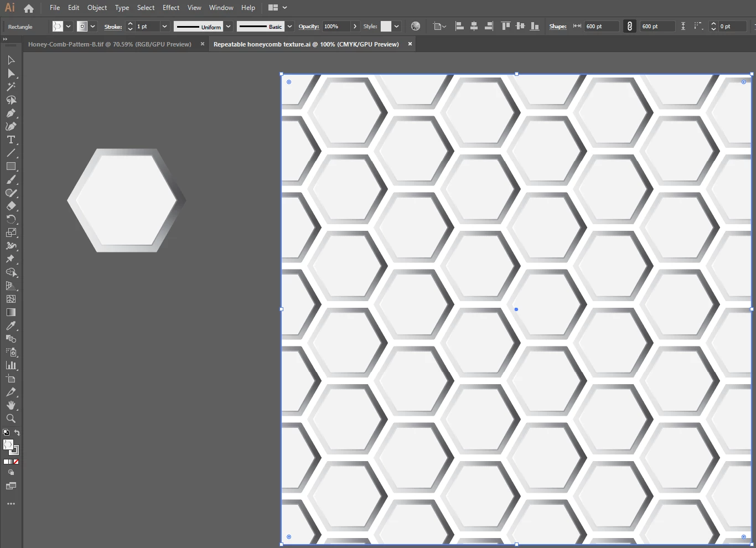756x548 pixels.
Task: Select the Column Graph tool
Action: click(11, 365)
